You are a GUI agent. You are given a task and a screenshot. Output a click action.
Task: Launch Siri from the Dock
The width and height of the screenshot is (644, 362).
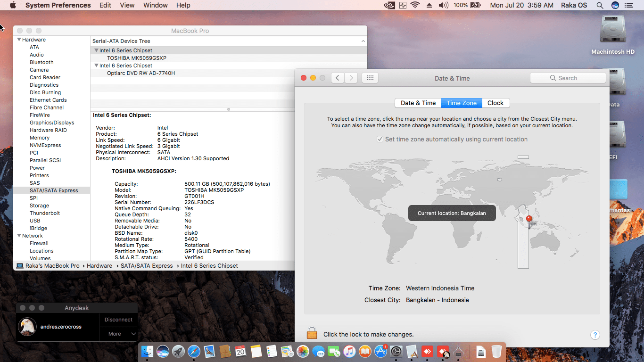pyautogui.click(x=163, y=351)
